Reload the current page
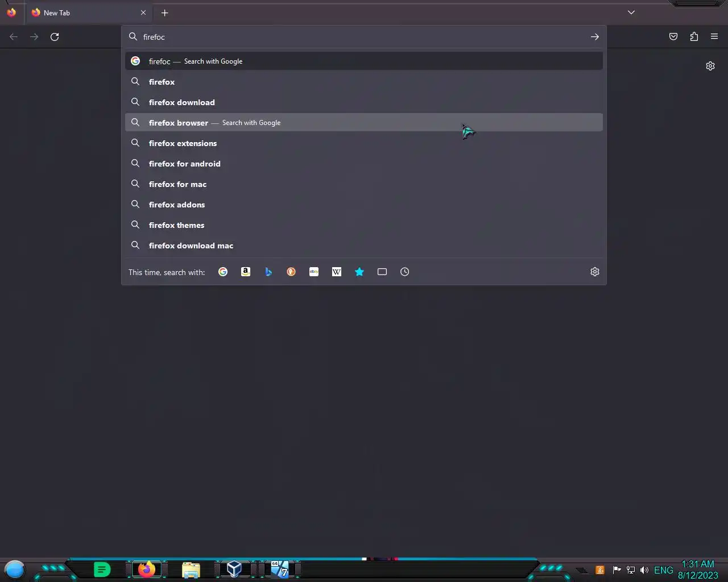The image size is (728, 582). [55, 37]
